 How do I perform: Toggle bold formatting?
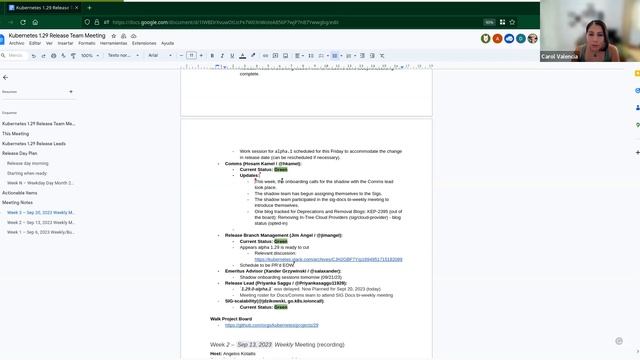coord(212,56)
